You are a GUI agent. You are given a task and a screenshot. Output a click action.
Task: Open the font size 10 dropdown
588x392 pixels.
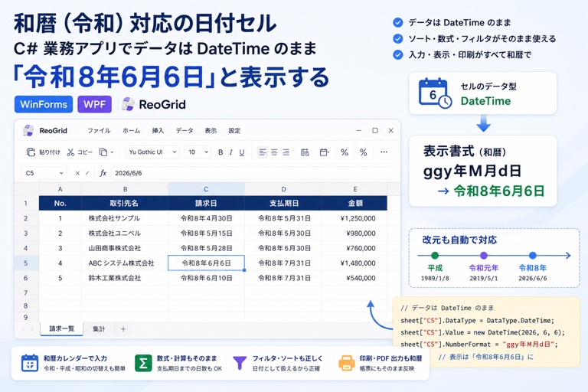(198, 152)
